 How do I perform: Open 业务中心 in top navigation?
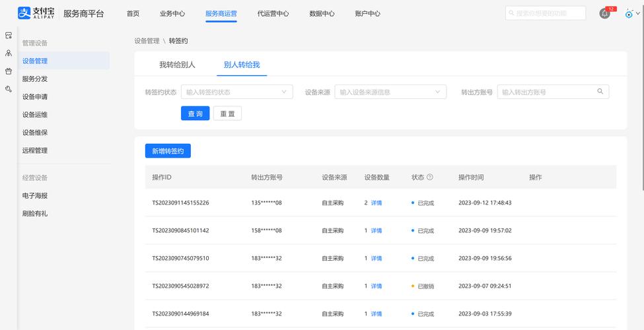click(x=172, y=14)
